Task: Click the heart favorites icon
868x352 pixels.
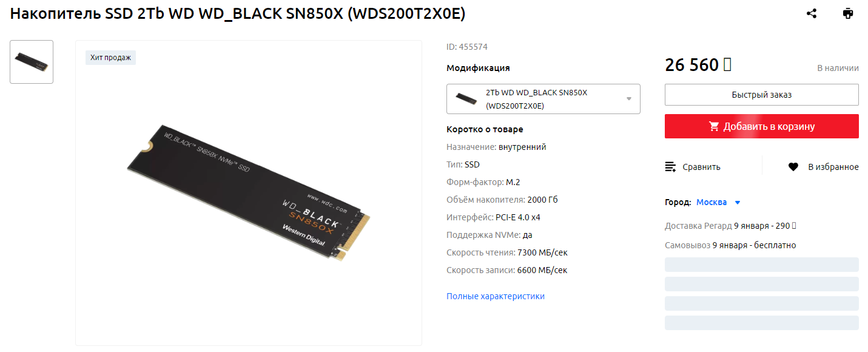Action: tap(793, 167)
